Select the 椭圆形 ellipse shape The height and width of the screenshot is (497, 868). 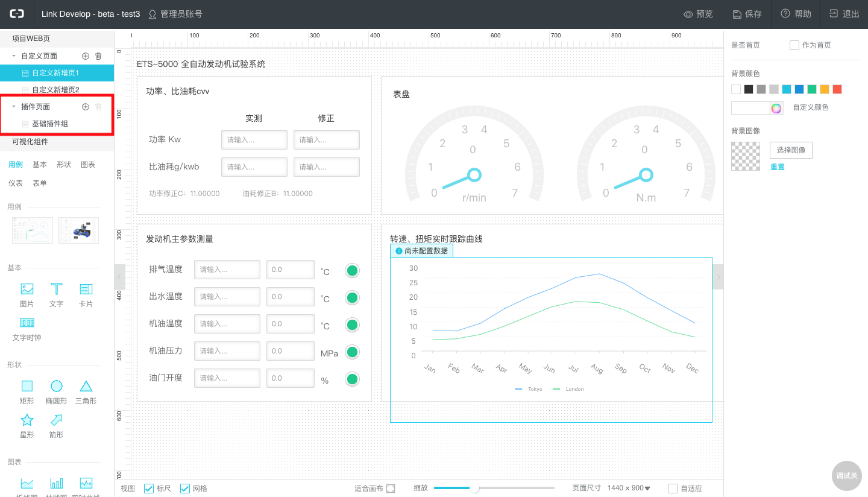click(56, 386)
